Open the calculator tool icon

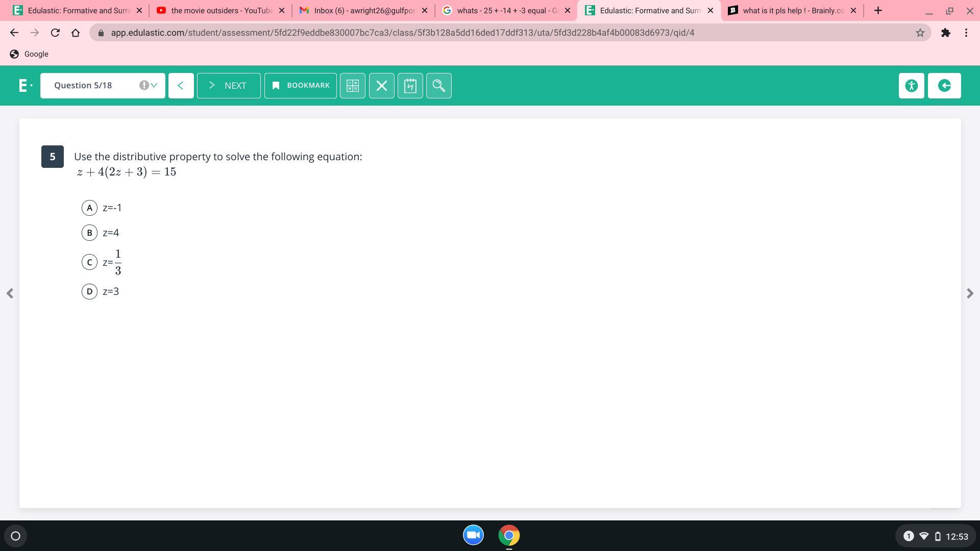pos(352,86)
